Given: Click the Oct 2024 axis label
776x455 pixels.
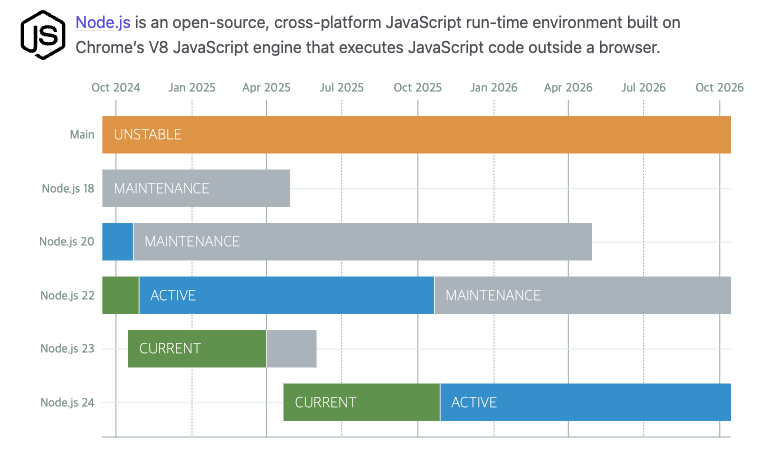Looking at the screenshot, I should [x=116, y=88].
